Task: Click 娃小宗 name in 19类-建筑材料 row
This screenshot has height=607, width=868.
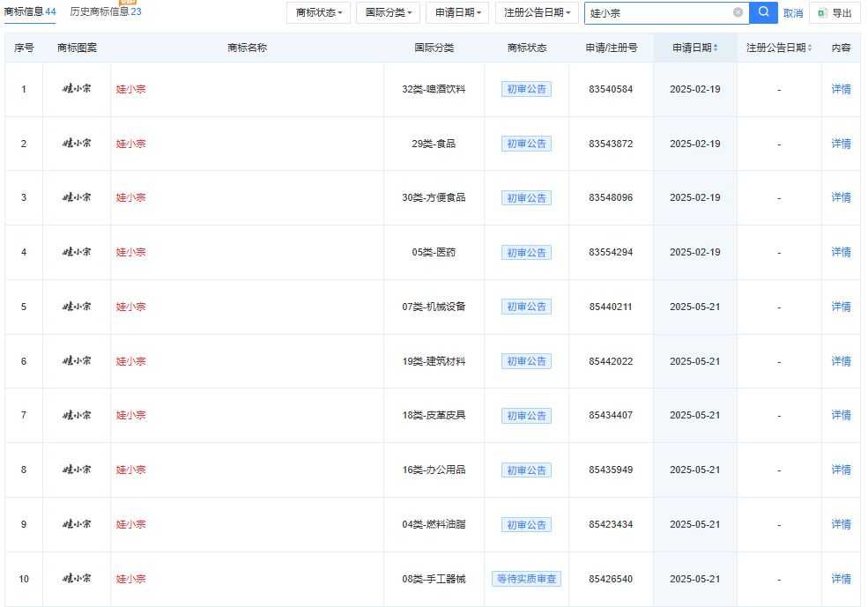Action: (x=130, y=361)
